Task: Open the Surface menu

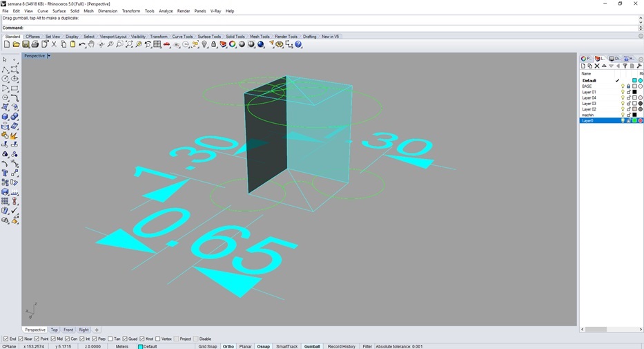Action: [59, 11]
